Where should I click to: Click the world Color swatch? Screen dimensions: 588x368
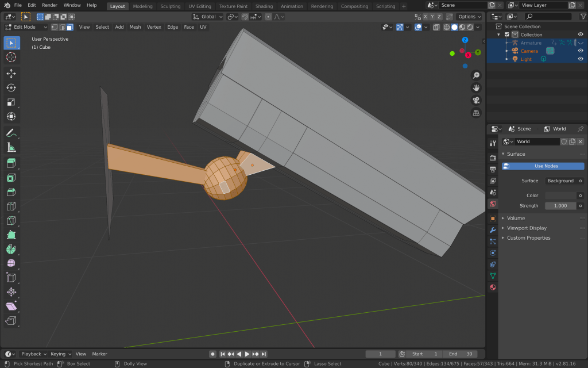[x=560, y=195]
